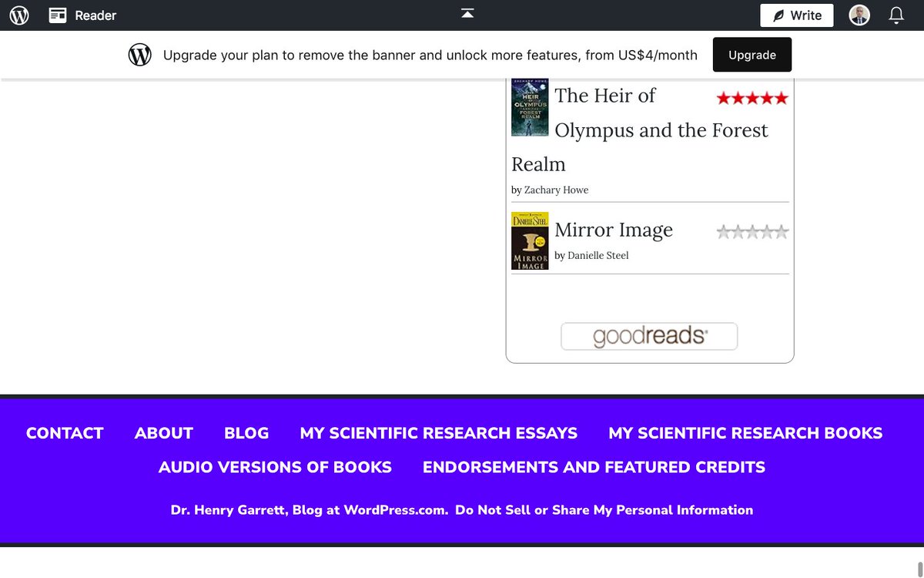Open the Blog at WordPress.com link
Screen dimensions: 924x578
[x=370, y=510]
